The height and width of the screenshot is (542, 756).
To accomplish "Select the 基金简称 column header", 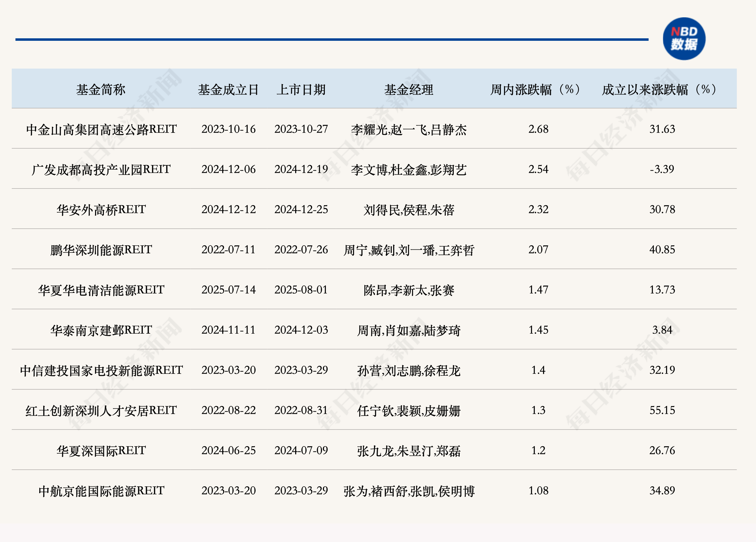I will pos(101,90).
